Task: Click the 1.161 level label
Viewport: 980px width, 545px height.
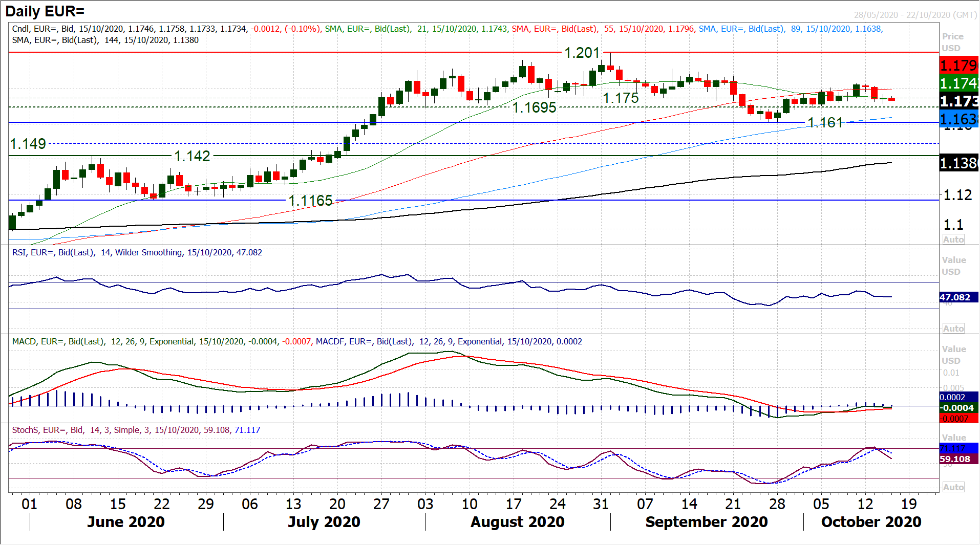Action: (825, 123)
